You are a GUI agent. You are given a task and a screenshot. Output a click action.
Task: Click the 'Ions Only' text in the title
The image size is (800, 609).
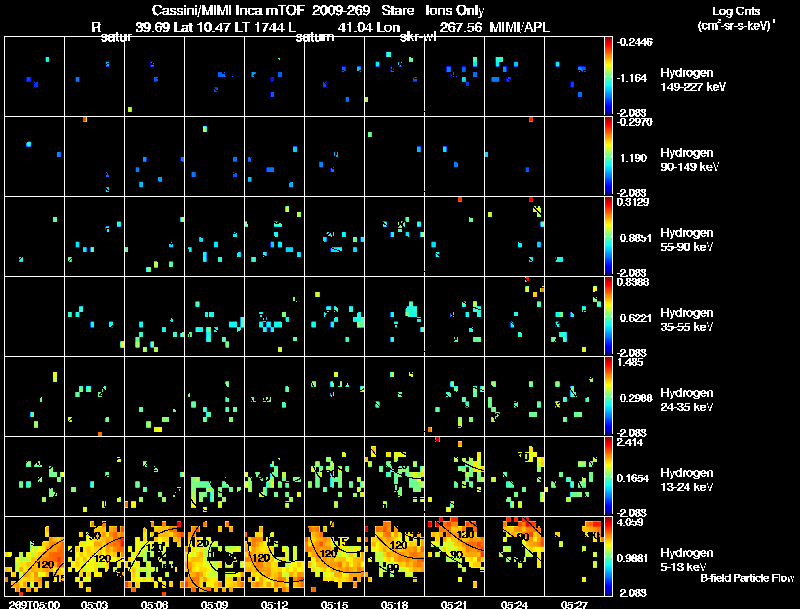point(455,11)
